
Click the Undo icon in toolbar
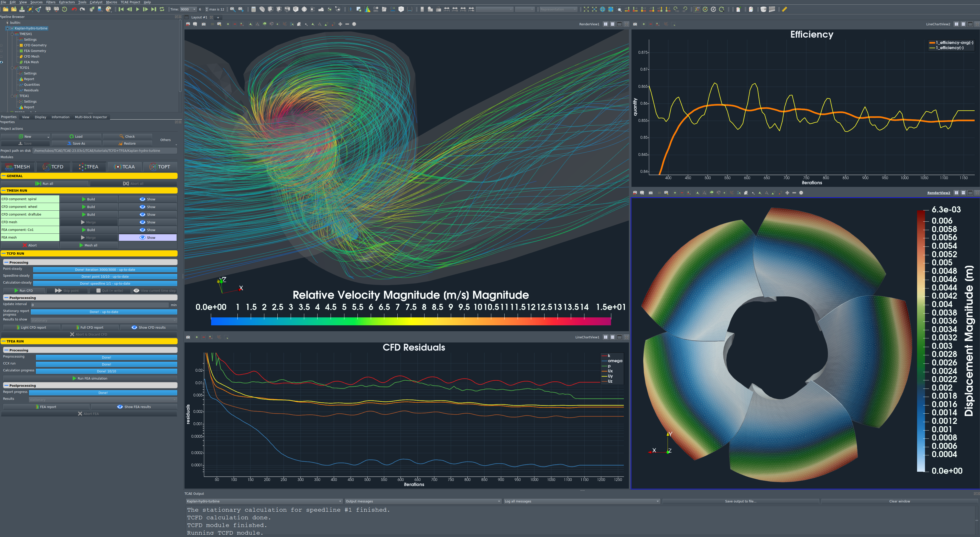tap(74, 9)
